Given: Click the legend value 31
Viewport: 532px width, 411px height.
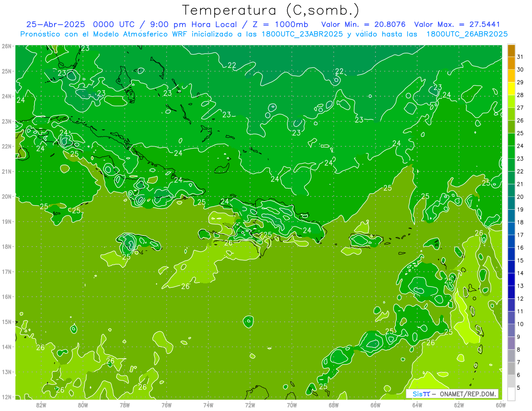Looking at the screenshot, I should [x=520, y=57].
